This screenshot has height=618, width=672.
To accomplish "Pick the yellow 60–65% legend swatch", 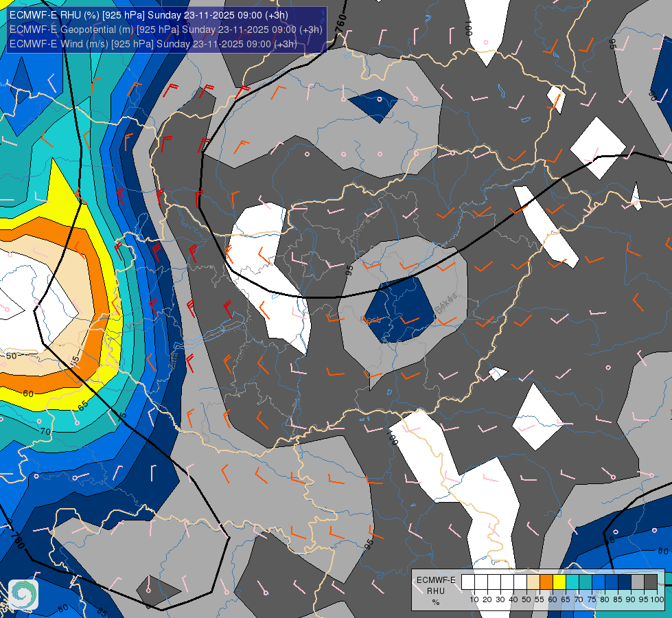I will click(559, 582).
